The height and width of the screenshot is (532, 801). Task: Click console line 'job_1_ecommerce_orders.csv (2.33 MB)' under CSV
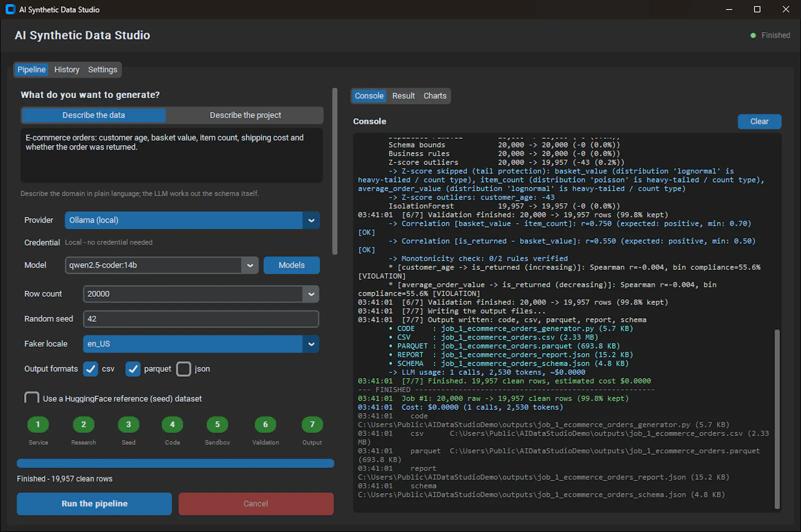click(x=519, y=337)
